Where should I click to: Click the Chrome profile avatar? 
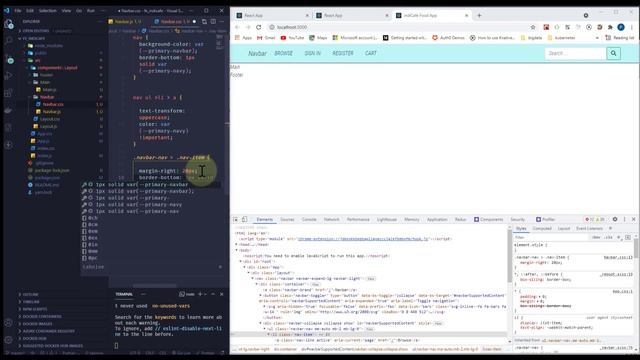621,27
